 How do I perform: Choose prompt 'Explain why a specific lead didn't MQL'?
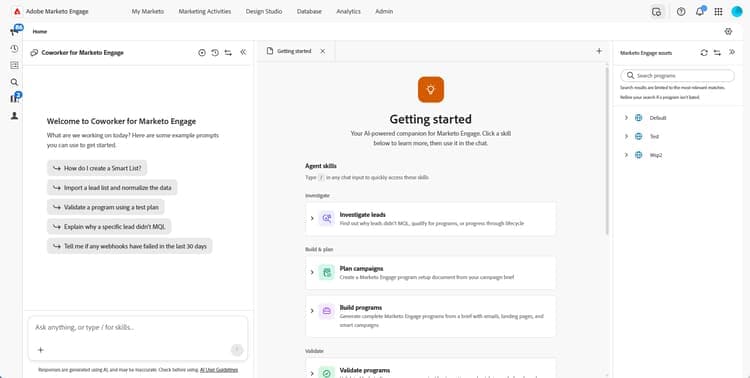point(109,227)
